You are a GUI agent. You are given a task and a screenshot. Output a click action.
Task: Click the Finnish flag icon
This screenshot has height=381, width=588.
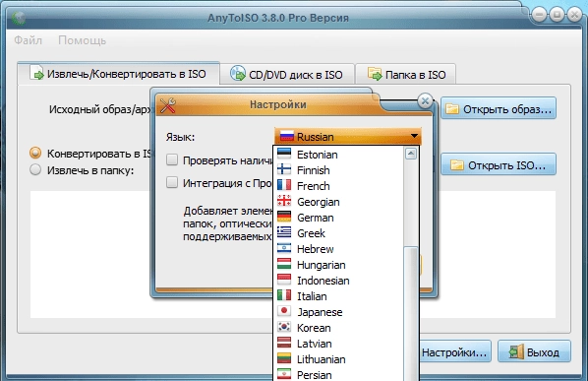coord(284,169)
